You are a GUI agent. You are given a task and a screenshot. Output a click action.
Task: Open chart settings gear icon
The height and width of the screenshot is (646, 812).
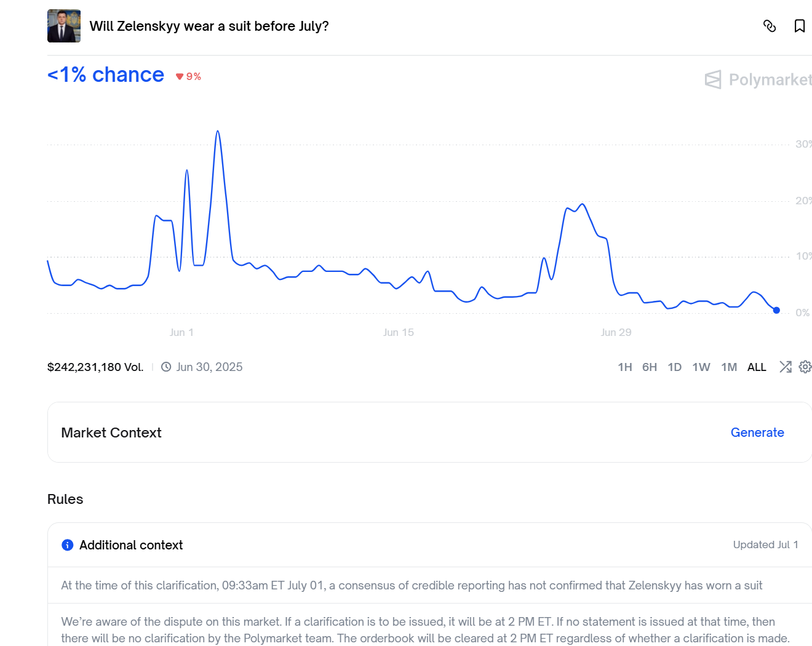pos(805,367)
